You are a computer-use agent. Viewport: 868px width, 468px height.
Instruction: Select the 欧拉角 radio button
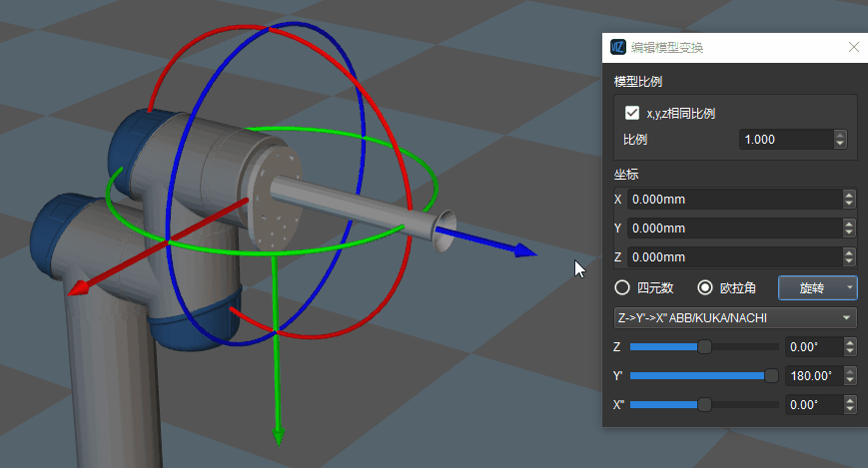click(705, 288)
